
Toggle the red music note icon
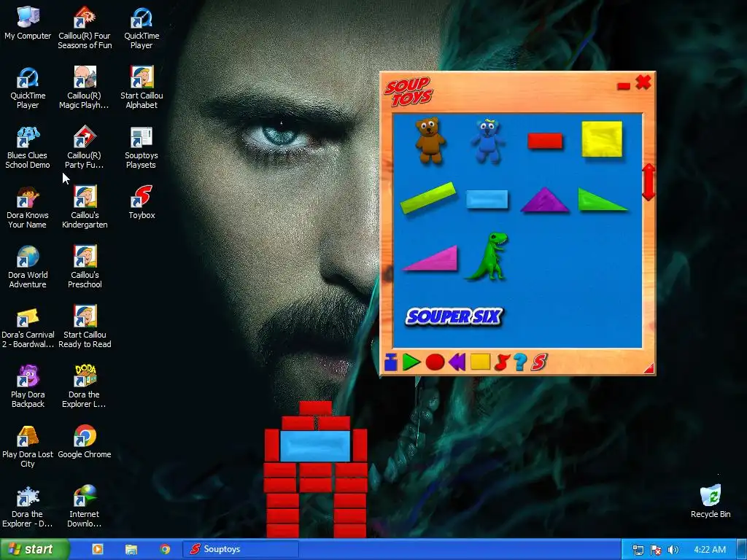pos(501,362)
